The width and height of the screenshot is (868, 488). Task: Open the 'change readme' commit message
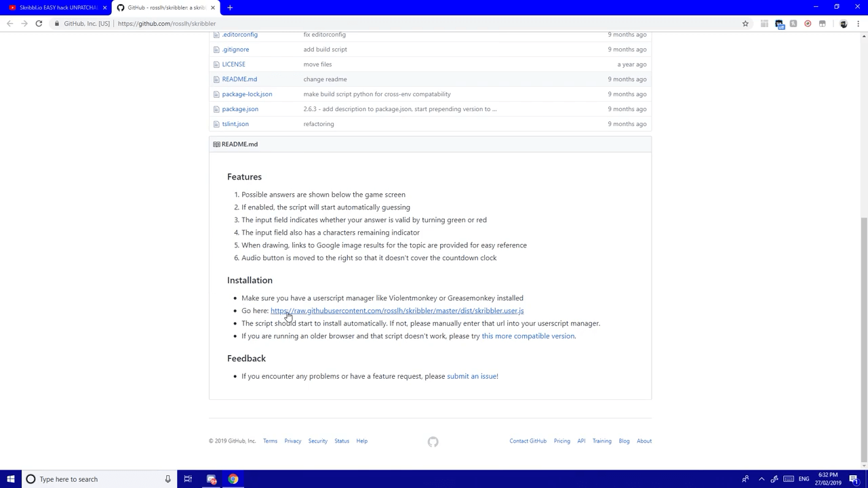click(x=325, y=79)
